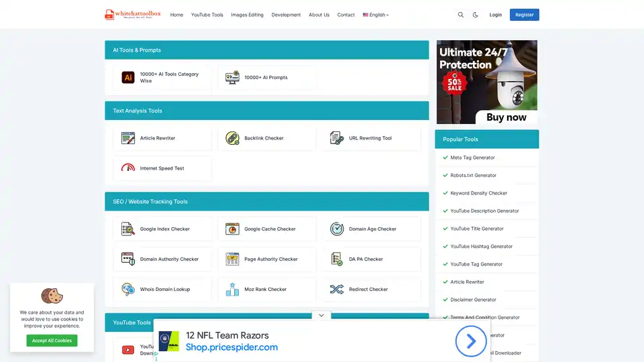The width and height of the screenshot is (644, 362).
Task: Collapse the bottom ad with chevron arrow
Action: coord(321,315)
